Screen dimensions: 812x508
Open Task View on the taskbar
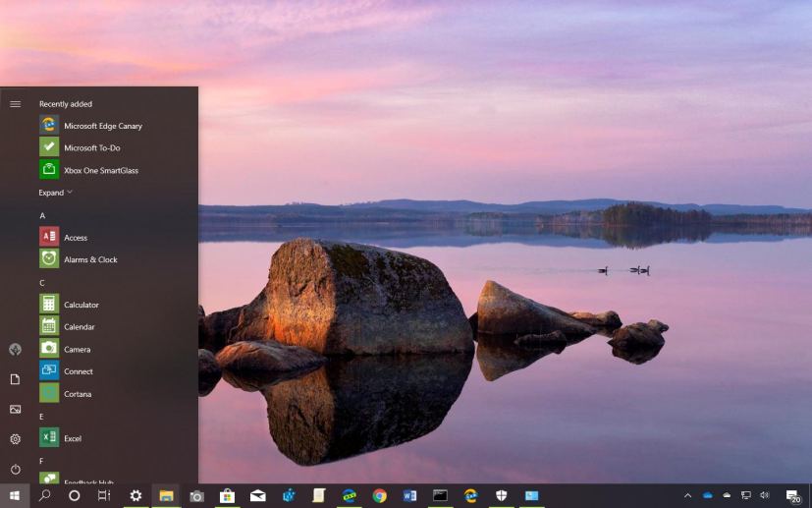pyautogui.click(x=104, y=495)
